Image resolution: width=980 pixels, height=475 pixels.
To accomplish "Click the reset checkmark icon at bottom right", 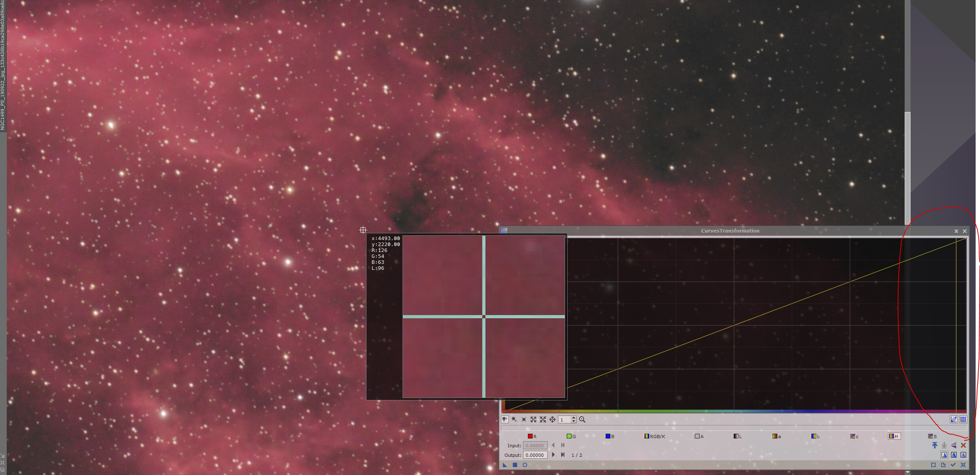I will tap(953, 465).
